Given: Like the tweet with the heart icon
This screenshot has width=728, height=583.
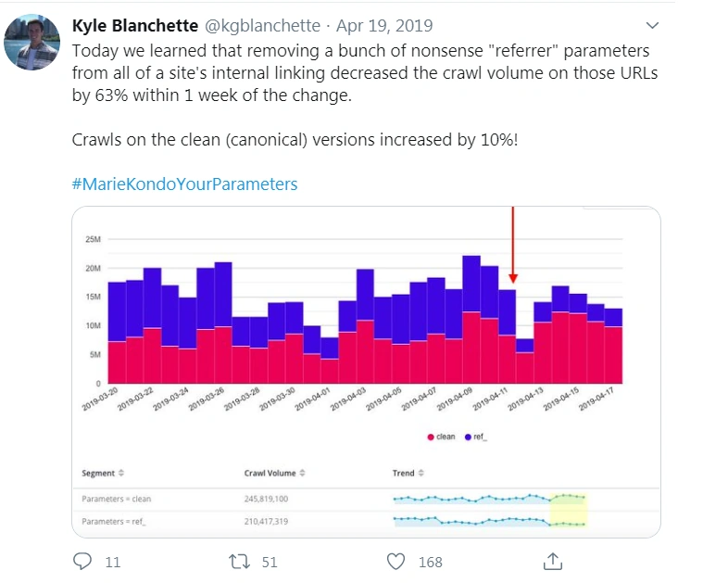Looking at the screenshot, I should pyautogui.click(x=396, y=561).
